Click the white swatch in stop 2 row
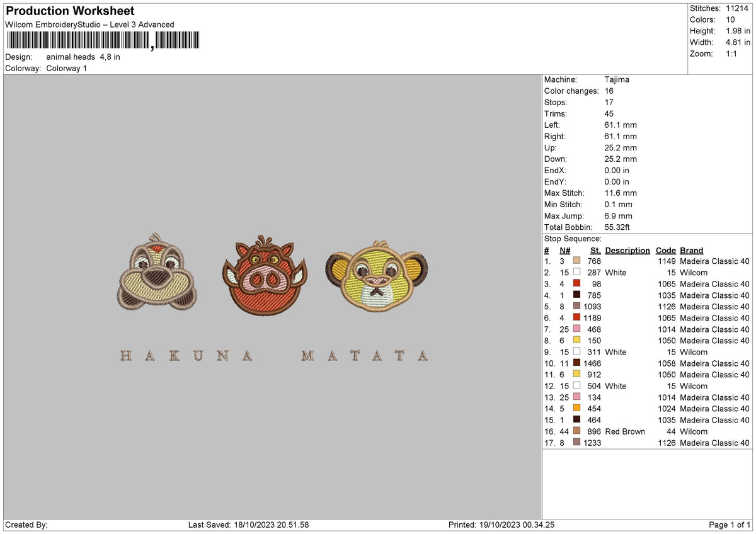756x534 pixels. pos(576,273)
